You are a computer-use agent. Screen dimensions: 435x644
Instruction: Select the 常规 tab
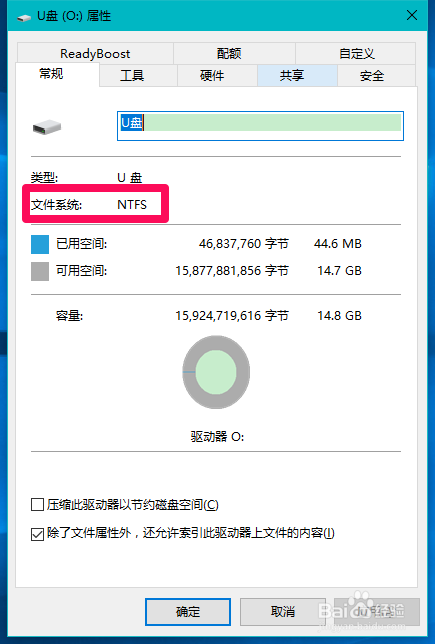coord(51,74)
